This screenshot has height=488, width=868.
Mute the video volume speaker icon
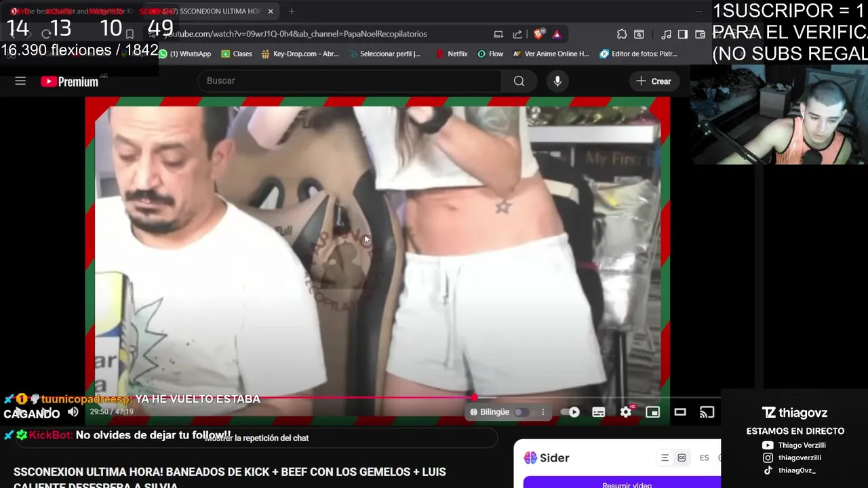(x=73, y=412)
